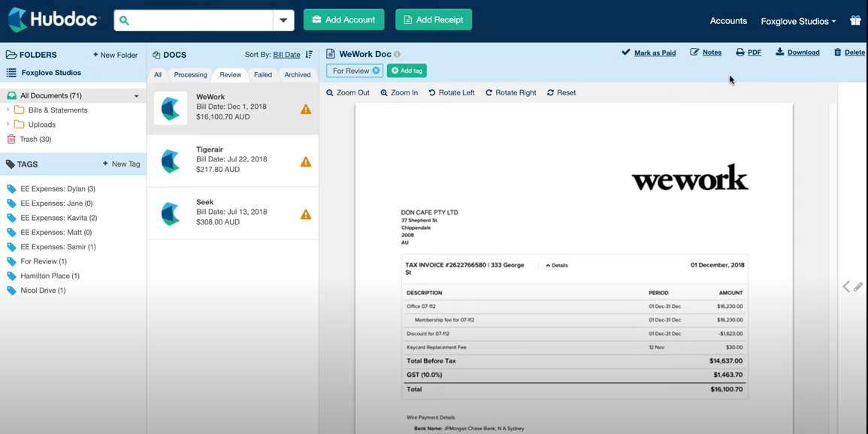This screenshot has height=434, width=868.
Task: Collapse the invoice Details toggle
Action: coord(557,265)
